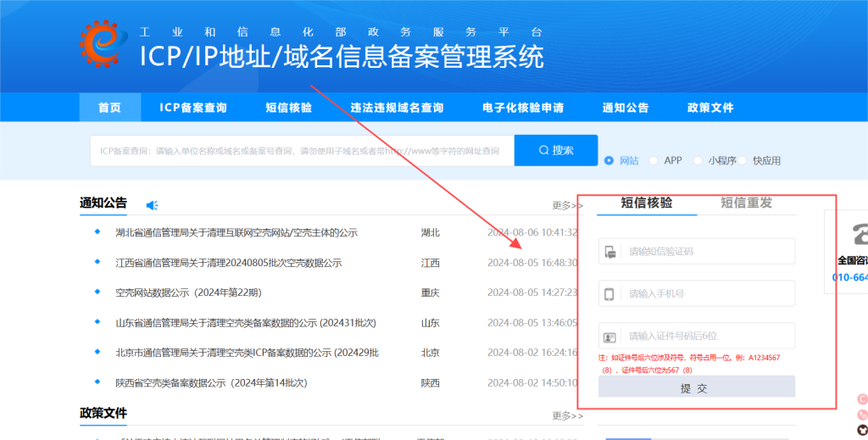The height and width of the screenshot is (440, 868).
Task: Choose the 小程序 radio option
Action: coord(698,160)
